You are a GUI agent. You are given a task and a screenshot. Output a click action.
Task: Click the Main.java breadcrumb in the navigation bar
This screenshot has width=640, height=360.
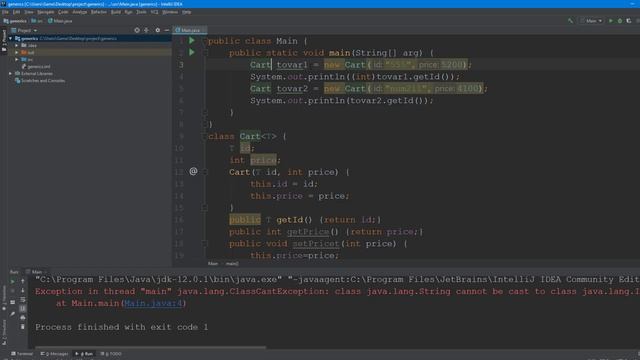[60, 21]
